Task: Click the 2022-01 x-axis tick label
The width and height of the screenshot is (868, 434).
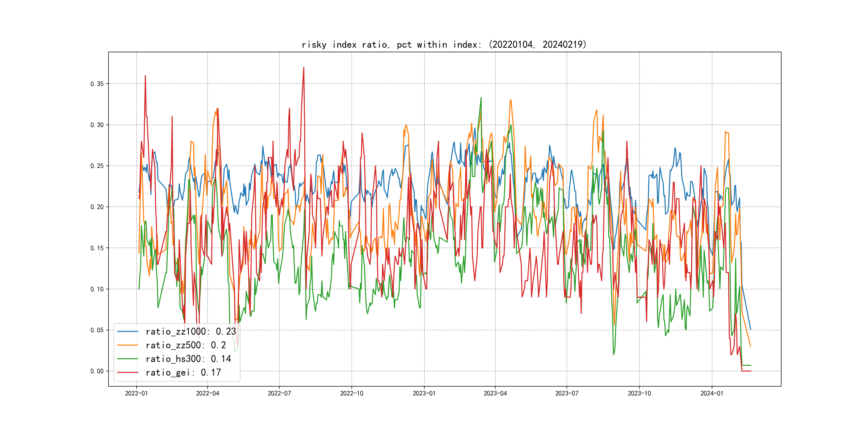Action: [136, 393]
